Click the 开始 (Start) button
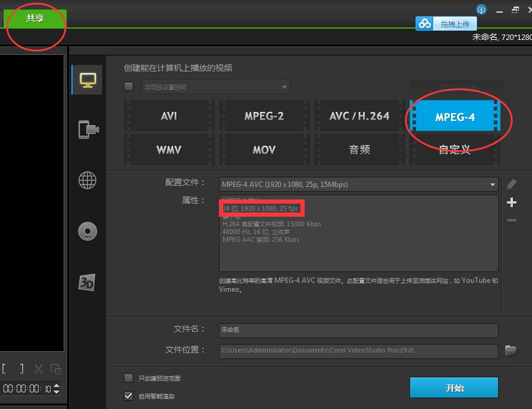Screen dimensions: 532x409 tap(454, 388)
